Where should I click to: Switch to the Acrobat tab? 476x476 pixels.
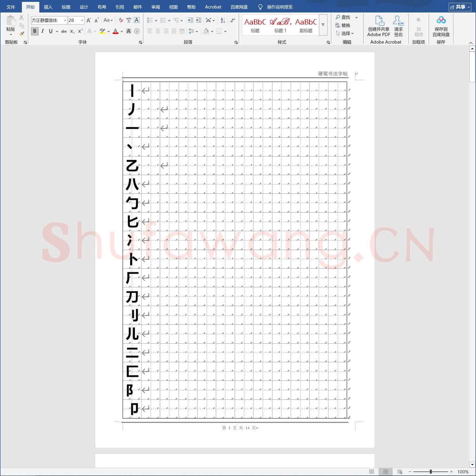(x=213, y=7)
